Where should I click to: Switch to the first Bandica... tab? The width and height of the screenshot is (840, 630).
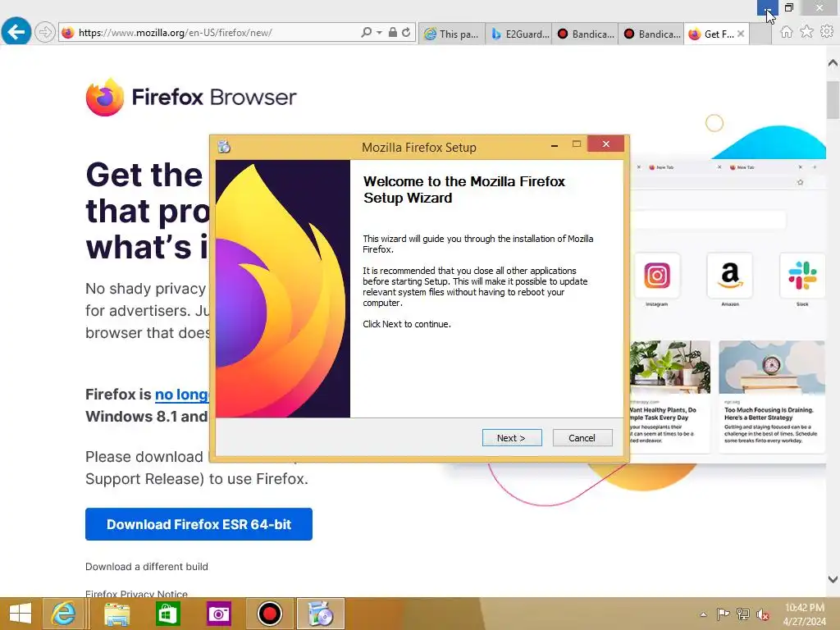[585, 34]
